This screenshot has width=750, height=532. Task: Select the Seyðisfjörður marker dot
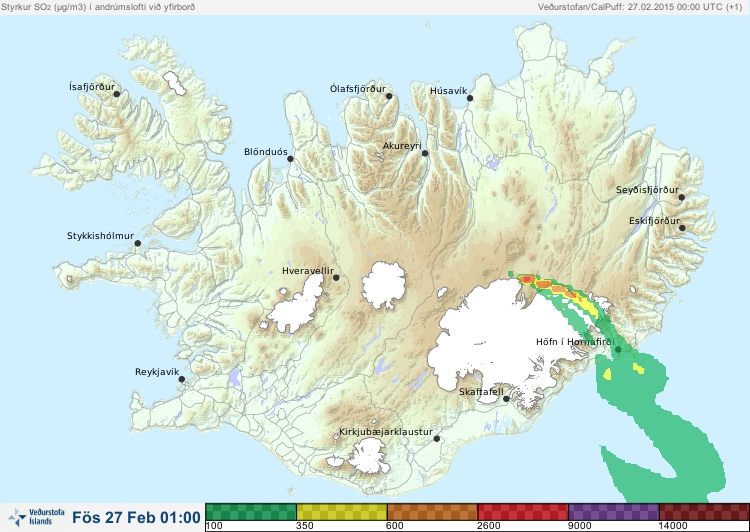[x=682, y=197]
